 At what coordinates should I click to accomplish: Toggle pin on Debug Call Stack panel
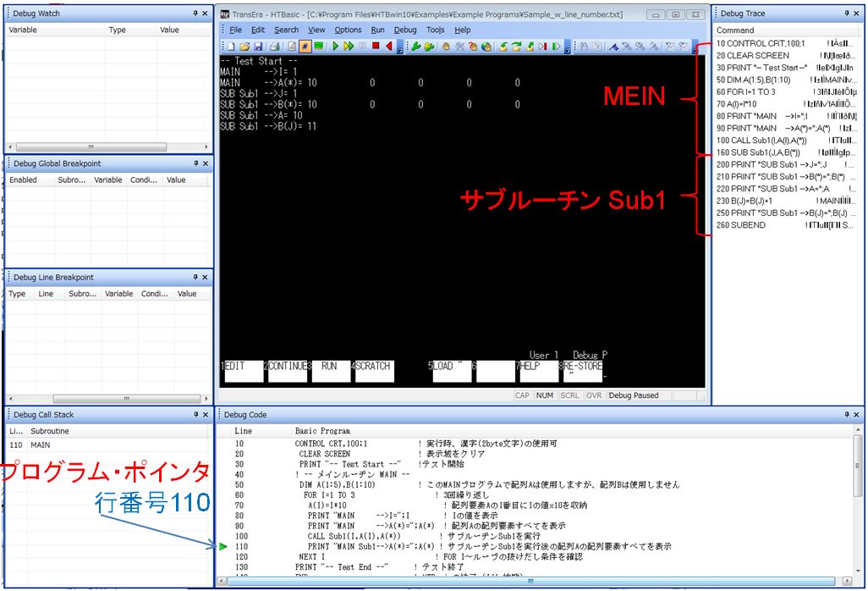[x=195, y=414]
